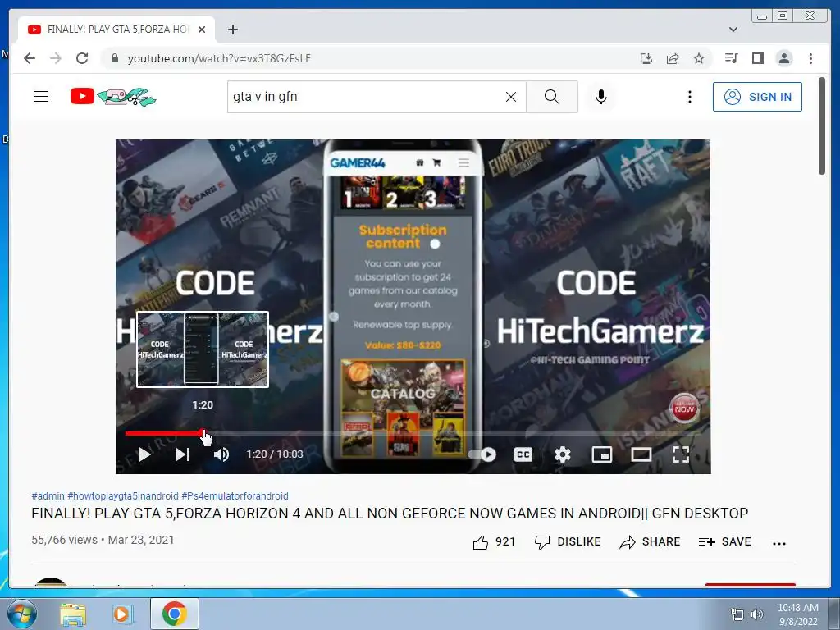Clear the search box text
The height and width of the screenshot is (630, 840).
(511, 97)
